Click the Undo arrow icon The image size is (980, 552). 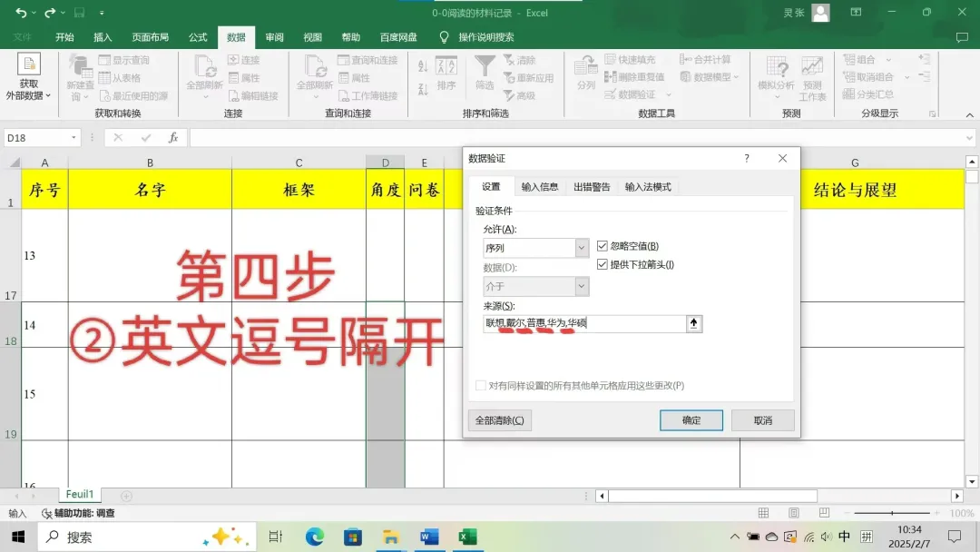pyautogui.click(x=21, y=13)
